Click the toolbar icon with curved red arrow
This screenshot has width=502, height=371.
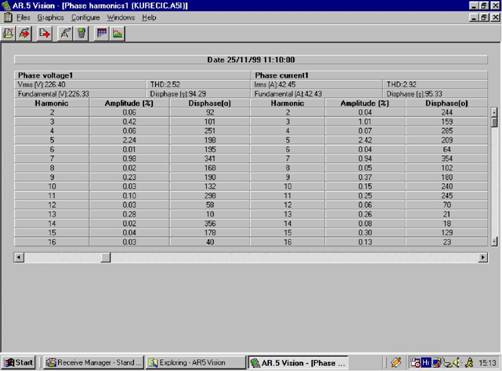pyautogui.click(x=24, y=33)
